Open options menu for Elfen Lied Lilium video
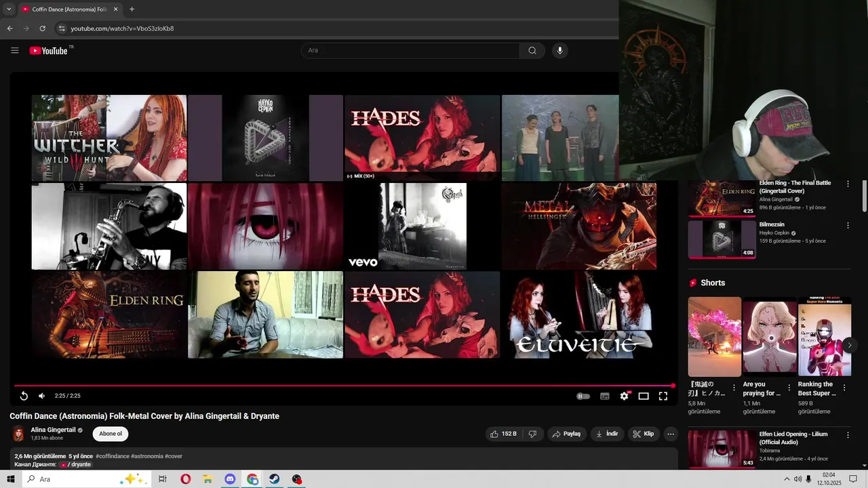The height and width of the screenshot is (488, 868). click(x=847, y=434)
